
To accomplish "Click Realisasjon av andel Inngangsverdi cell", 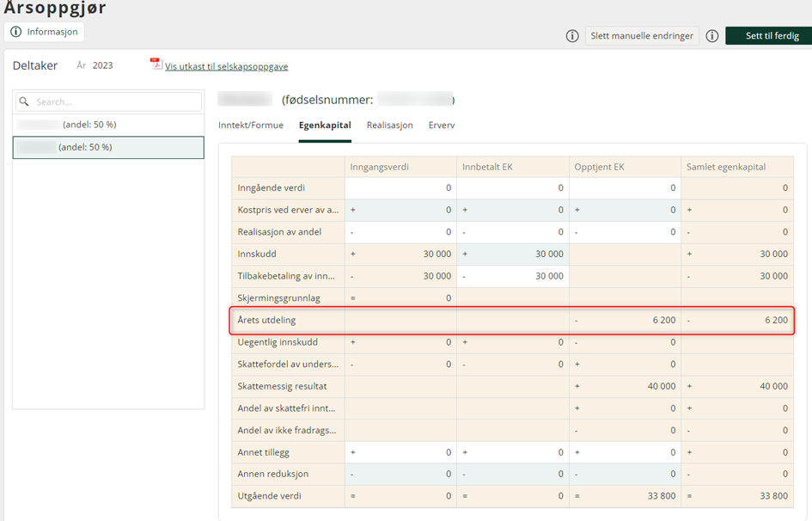I will coord(400,232).
